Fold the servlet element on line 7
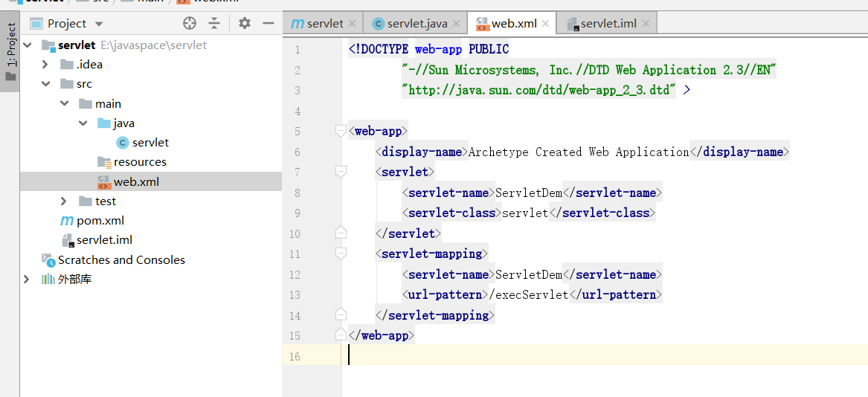Viewport: 868px width, 397px height. 341,172
